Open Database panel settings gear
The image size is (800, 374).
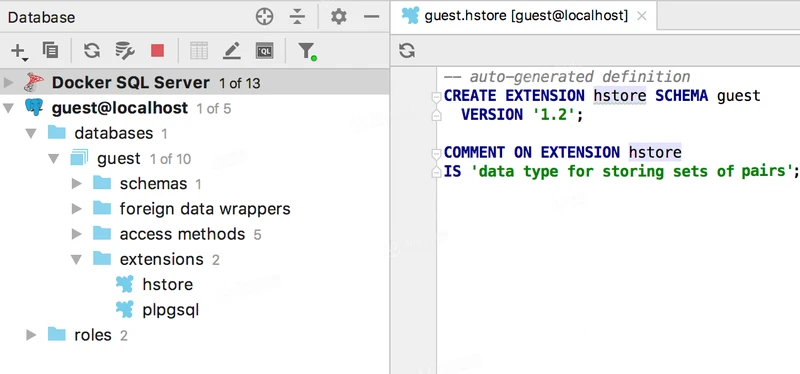click(x=338, y=17)
